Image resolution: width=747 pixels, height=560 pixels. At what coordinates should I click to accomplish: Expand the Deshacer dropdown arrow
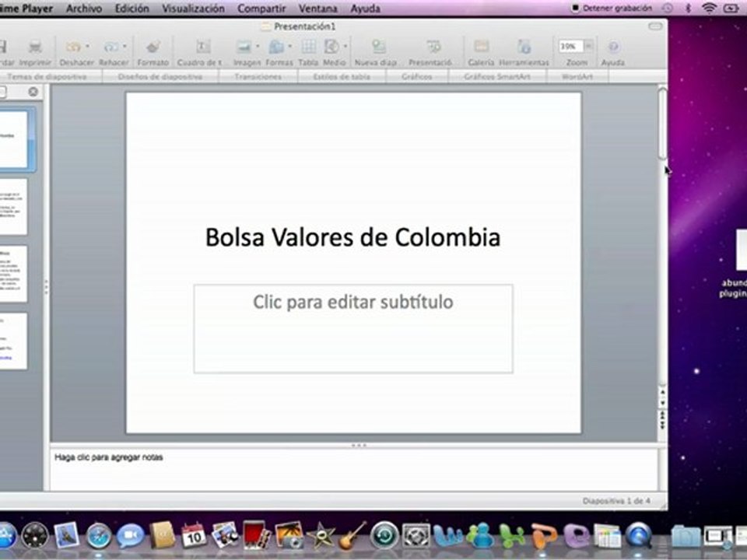(x=88, y=46)
